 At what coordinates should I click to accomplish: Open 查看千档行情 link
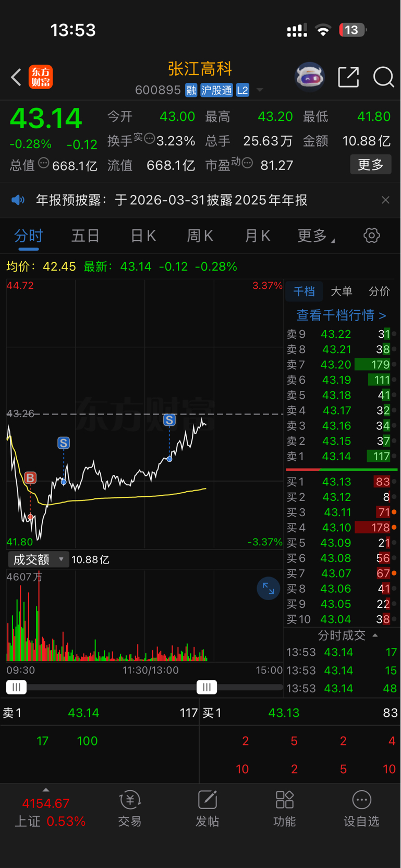(342, 315)
